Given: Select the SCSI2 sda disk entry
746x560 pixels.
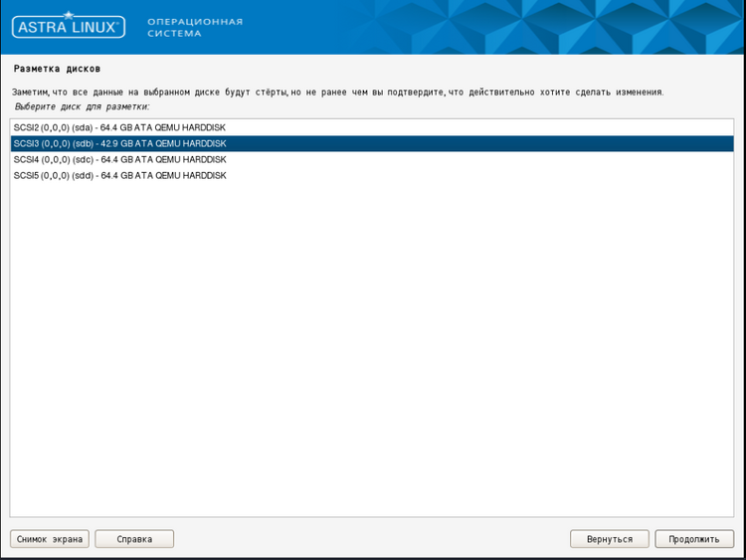Looking at the screenshot, I should (x=119, y=128).
